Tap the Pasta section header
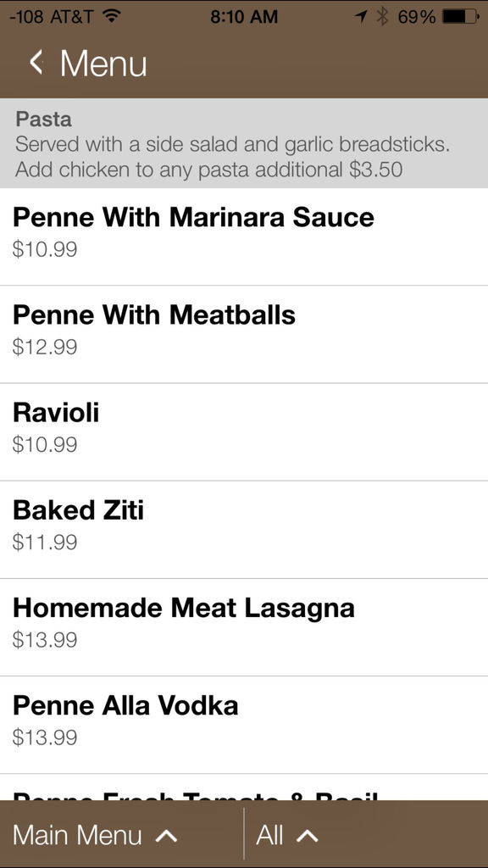Viewport: 488px width, 868px height. [x=244, y=143]
